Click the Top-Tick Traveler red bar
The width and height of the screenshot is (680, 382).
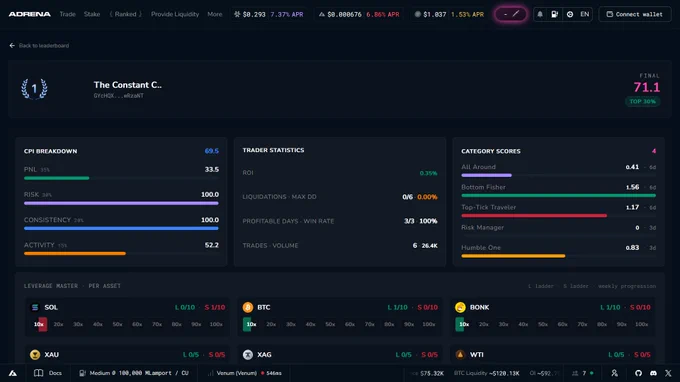pyautogui.click(x=534, y=216)
